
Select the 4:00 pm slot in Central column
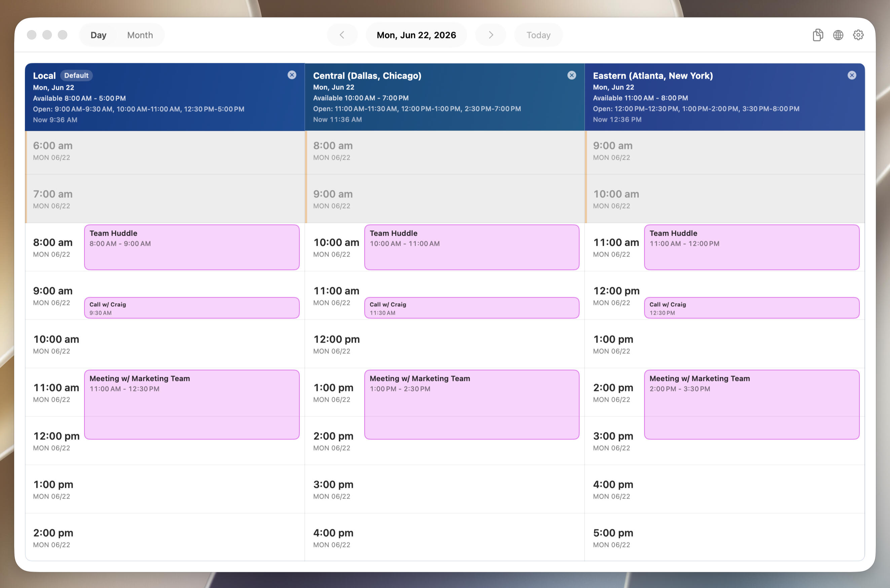coord(445,537)
